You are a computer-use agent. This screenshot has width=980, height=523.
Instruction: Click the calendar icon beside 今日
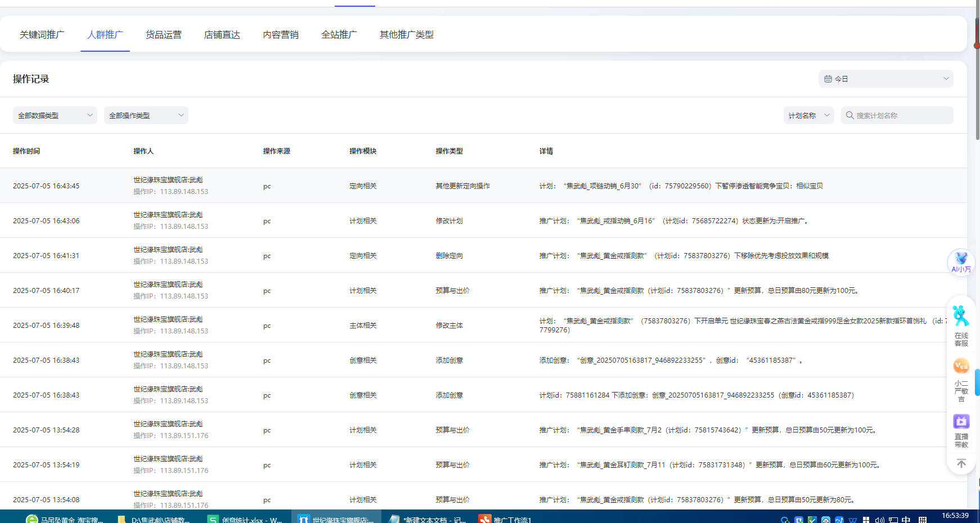[828, 79]
